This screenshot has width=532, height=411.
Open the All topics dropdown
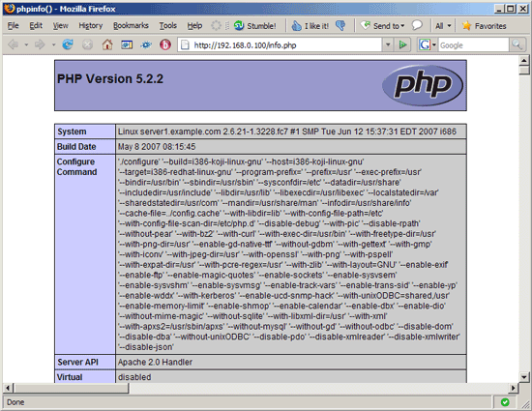point(443,26)
